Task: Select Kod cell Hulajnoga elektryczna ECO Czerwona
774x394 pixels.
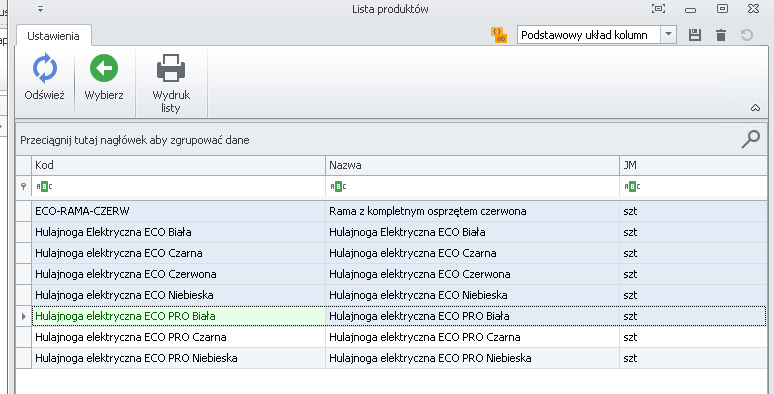Action: tap(178, 274)
